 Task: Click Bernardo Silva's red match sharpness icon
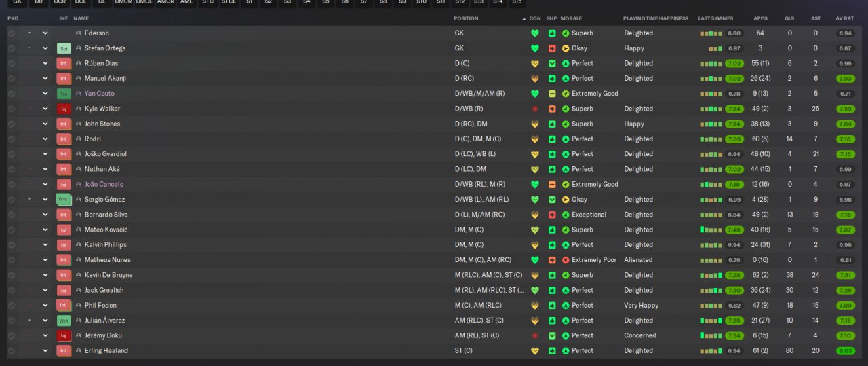pyautogui.click(x=552, y=215)
